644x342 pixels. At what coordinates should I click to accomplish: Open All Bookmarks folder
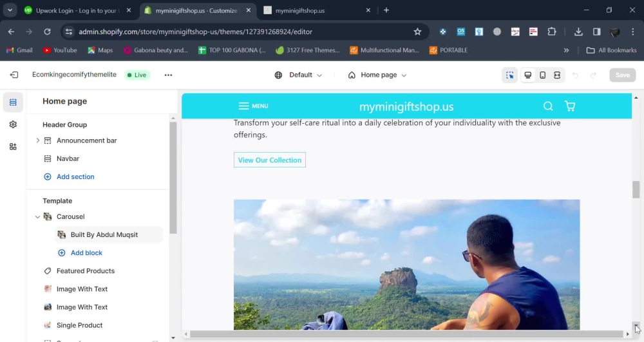point(611,50)
